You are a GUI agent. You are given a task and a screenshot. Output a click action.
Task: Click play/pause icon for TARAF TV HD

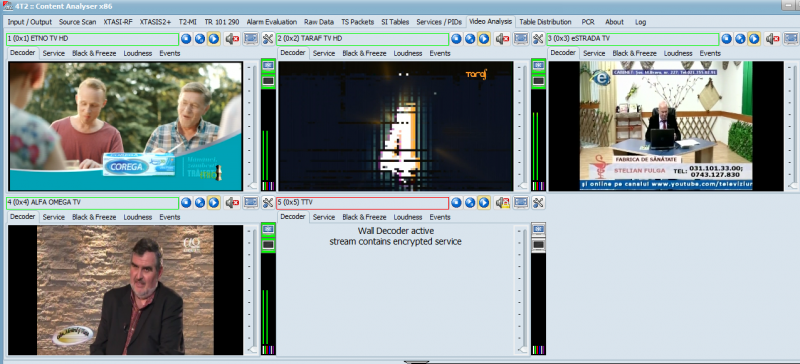tap(470, 39)
